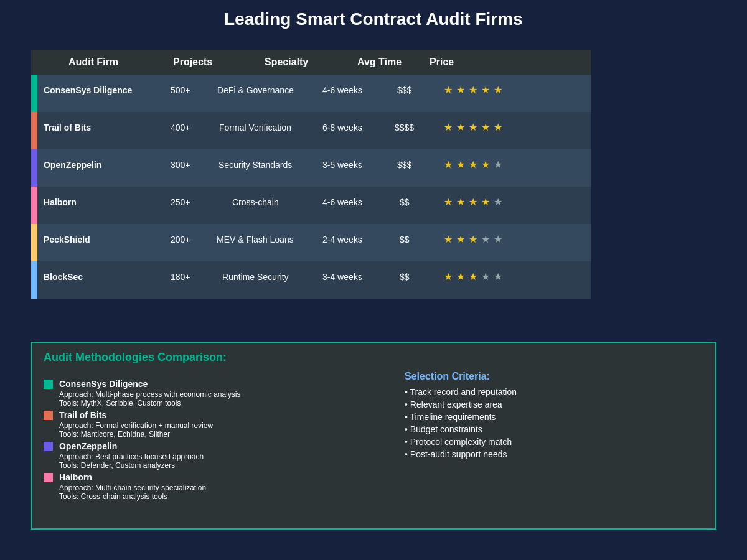747x560 pixels.
Task: Click OpenZeppelin firm name in table
Action: click(72, 165)
